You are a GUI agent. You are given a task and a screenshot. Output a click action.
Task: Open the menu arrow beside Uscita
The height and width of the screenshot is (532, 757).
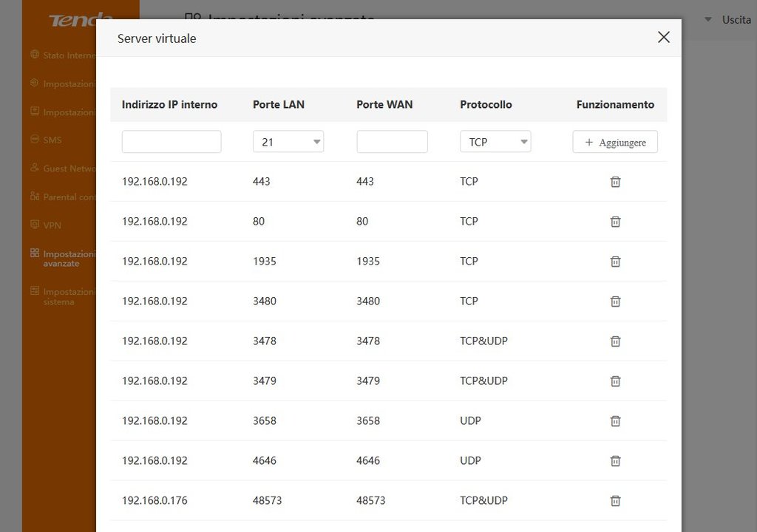[708, 20]
